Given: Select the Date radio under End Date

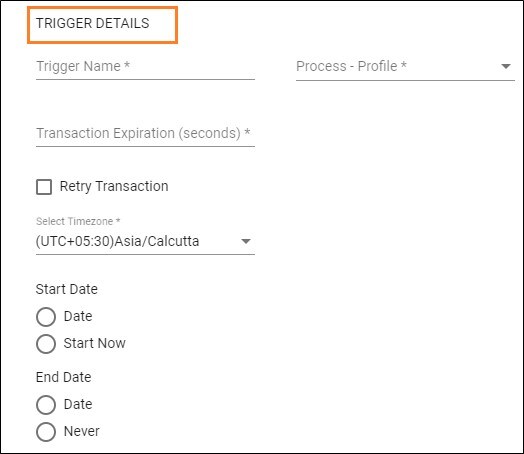Looking at the screenshot, I should point(46,405).
